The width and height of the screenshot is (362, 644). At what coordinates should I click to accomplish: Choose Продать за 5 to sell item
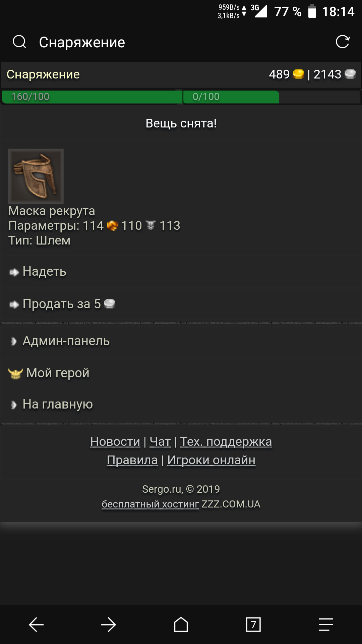coord(181,304)
